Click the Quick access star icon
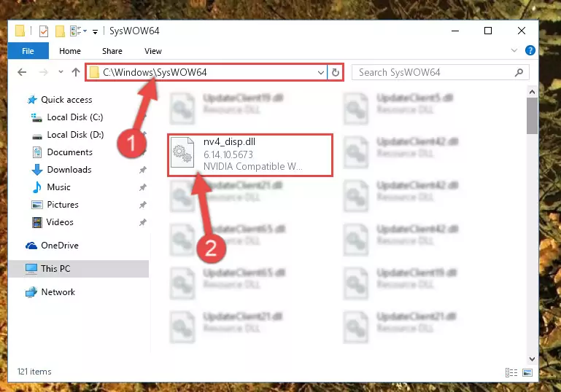 (x=32, y=100)
